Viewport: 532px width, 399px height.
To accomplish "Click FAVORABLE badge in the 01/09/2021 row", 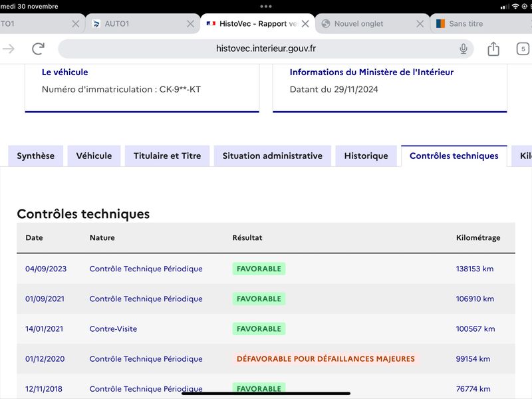I will (259, 299).
